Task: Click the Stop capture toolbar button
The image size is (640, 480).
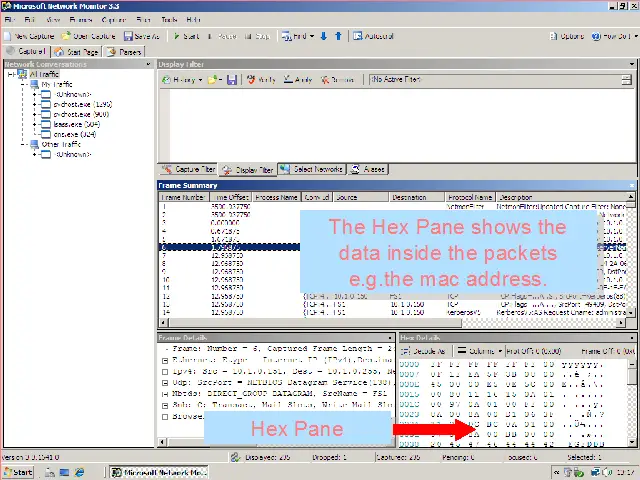Action: [x=257, y=36]
